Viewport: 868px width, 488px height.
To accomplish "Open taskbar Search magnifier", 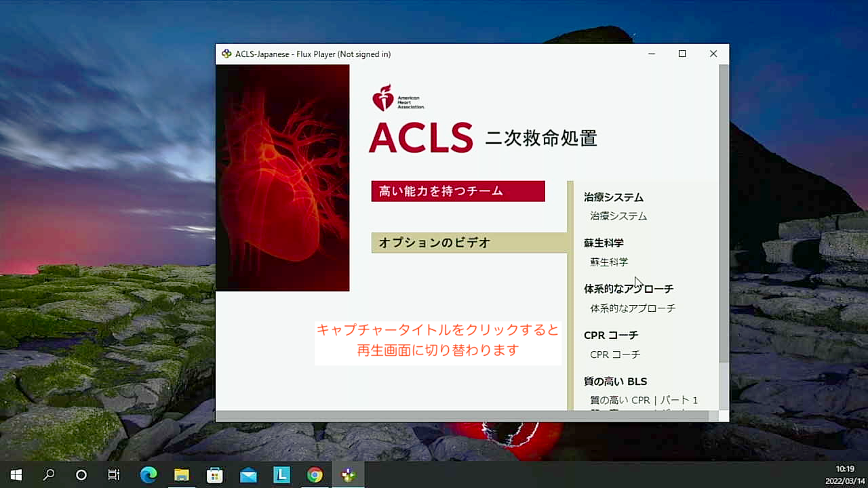I will (49, 475).
